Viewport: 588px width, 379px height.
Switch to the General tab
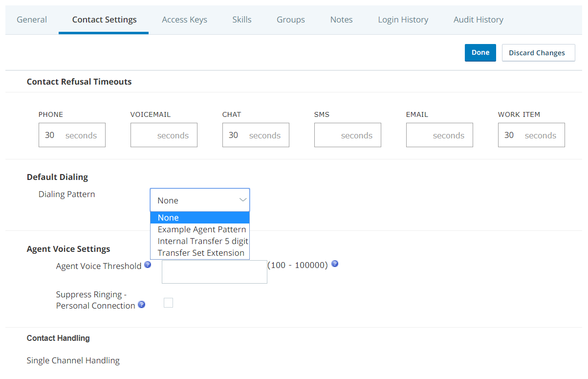pos(32,20)
